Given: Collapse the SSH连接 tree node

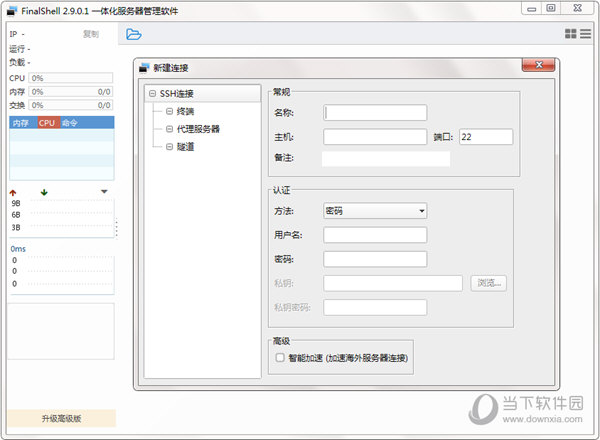Looking at the screenshot, I should coord(152,93).
